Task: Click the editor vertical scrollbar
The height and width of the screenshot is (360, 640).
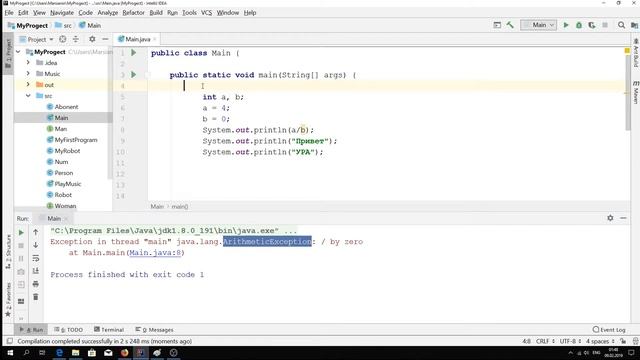Action: pyautogui.click(x=628, y=94)
